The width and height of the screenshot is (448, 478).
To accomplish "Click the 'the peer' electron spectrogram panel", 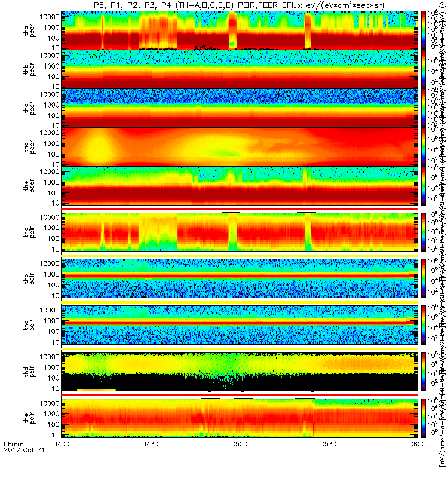I will 240,186.
